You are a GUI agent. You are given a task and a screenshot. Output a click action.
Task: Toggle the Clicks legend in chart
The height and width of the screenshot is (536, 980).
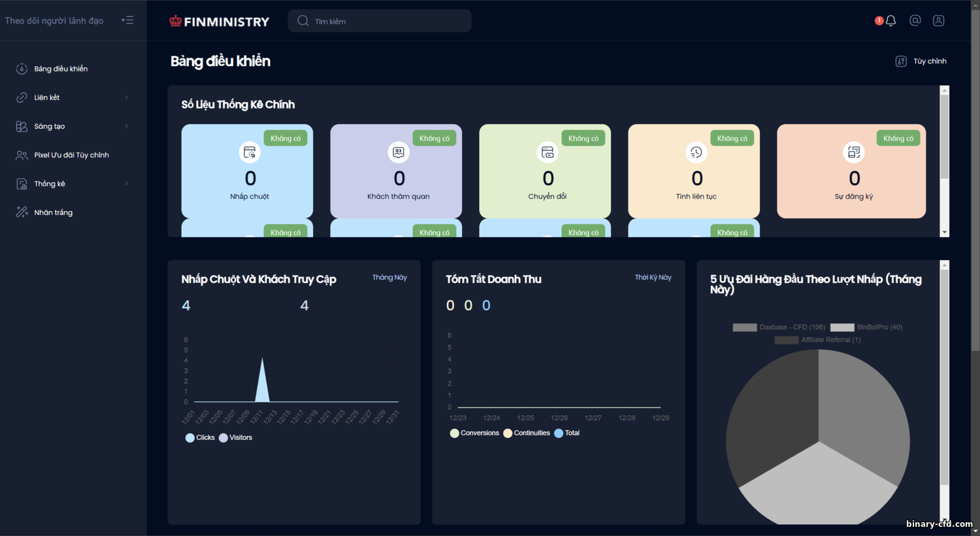click(x=200, y=438)
